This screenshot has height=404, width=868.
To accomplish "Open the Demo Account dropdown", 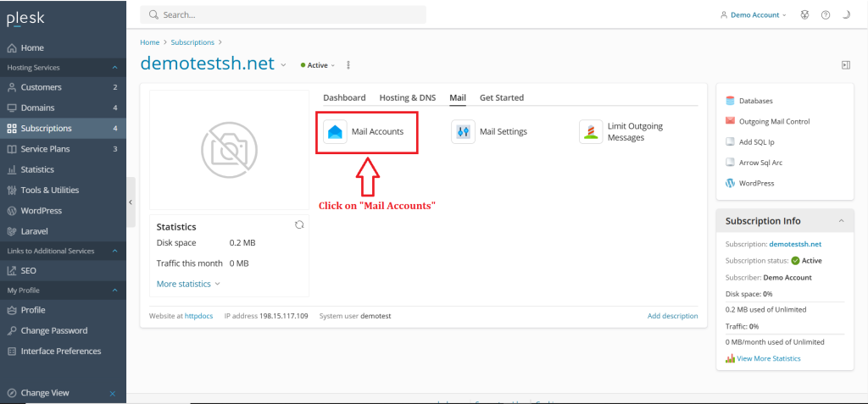I will [x=754, y=15].
